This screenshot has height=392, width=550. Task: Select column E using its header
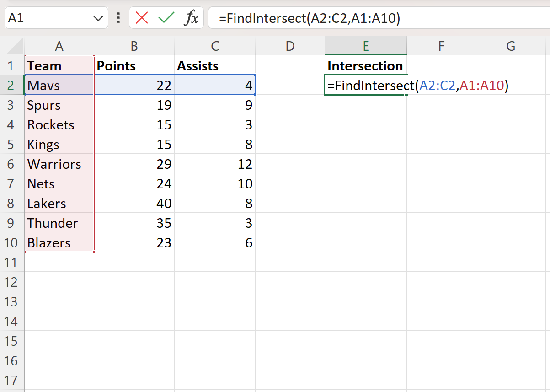click(x=365, y=46)
